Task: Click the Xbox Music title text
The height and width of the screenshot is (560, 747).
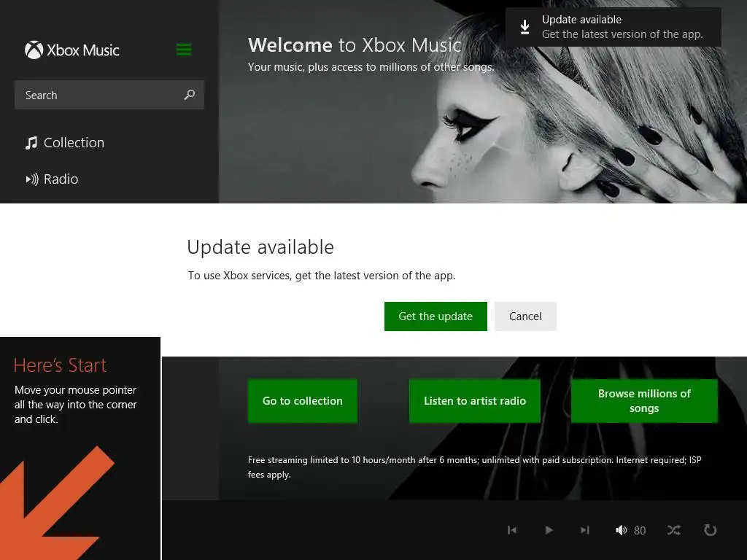Action: coord(83,50)
